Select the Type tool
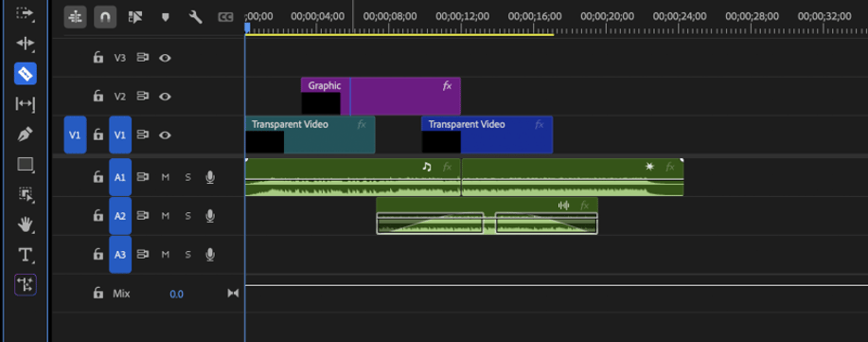Screen dimensions: 868x342 pyautogui.click(x=25, y=255)
